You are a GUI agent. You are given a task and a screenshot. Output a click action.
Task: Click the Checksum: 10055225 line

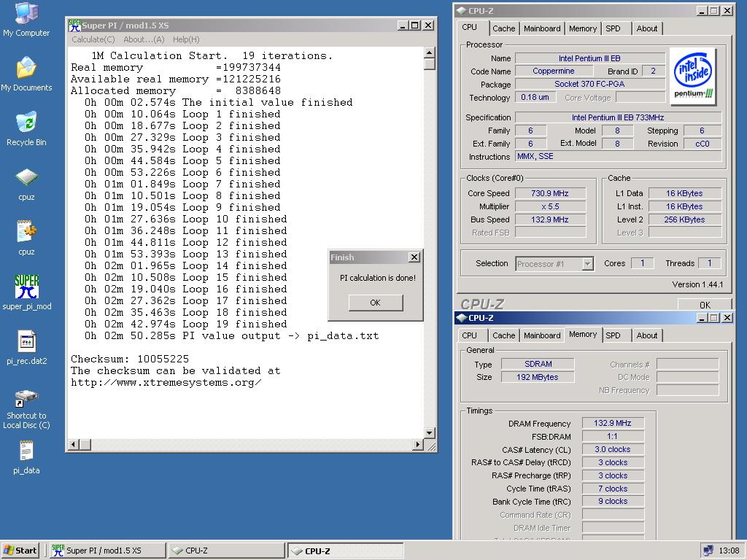130,359
